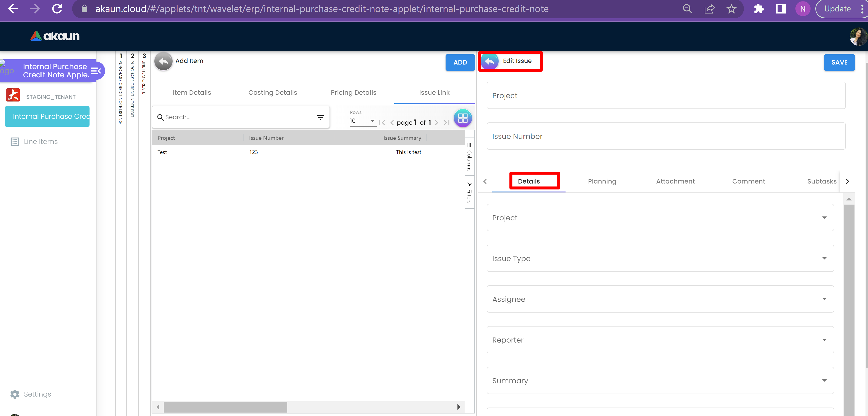The image size is (868, 416).
Task: Switch to Costing Details tab
Action: coord(273,92)
